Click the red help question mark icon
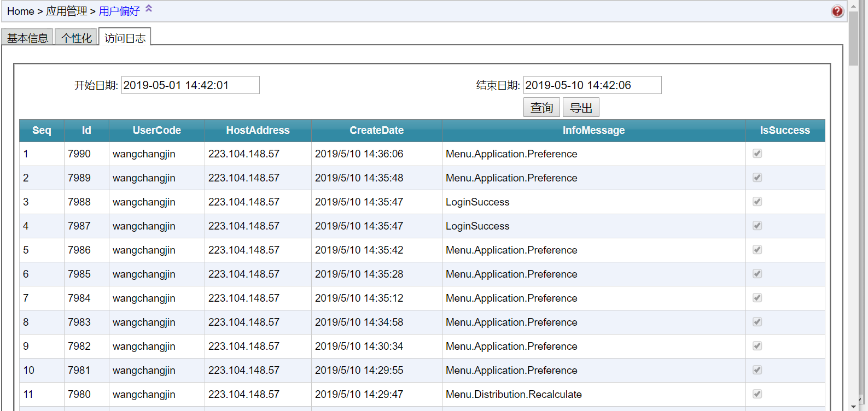 837,11
